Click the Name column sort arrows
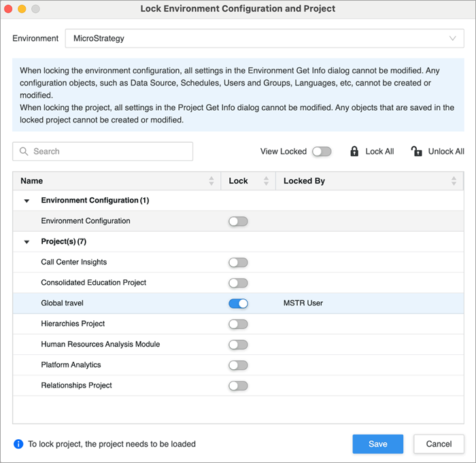Screen dimensions: 476x463 211,181
